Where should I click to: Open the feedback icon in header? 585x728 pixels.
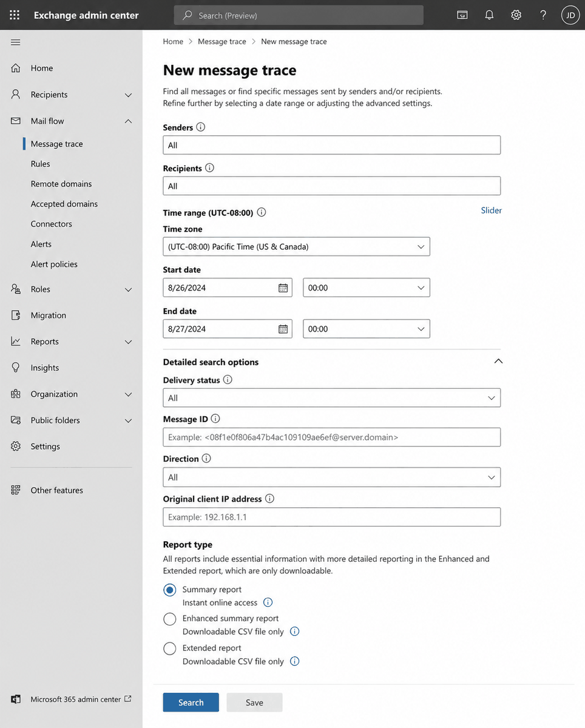pyautogui.click(x=462, y=15)
